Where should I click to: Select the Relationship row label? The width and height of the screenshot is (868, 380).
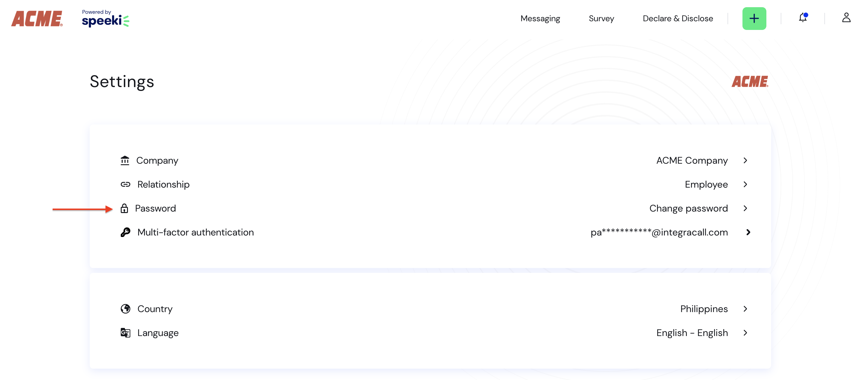(x=163, y=184)
